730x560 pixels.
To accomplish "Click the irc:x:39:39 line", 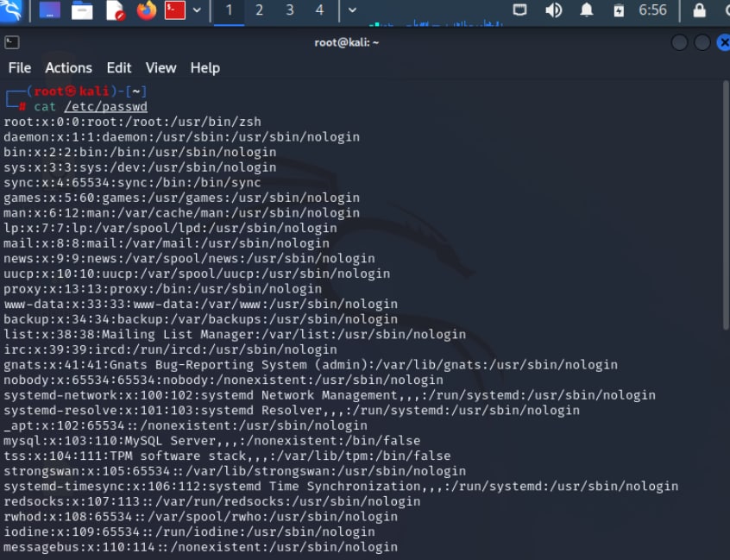I will tap(170, 349).
